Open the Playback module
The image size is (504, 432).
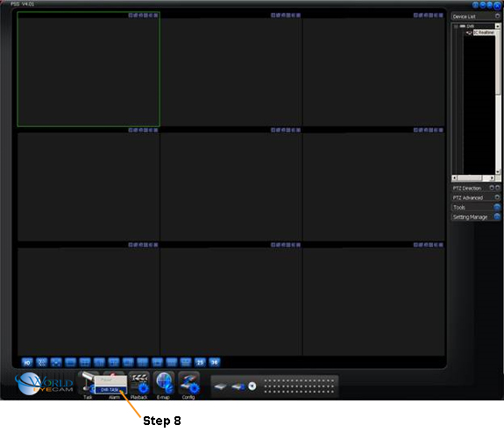(139, 384)
